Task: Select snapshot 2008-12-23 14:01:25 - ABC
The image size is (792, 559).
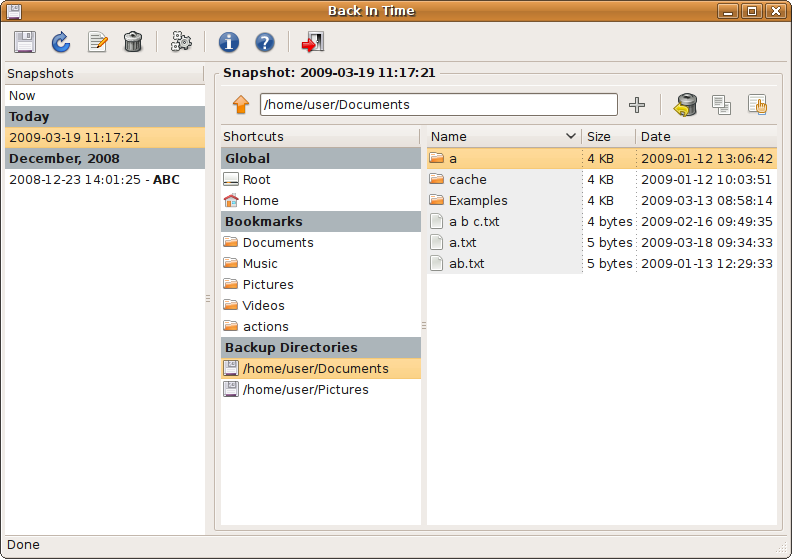Action: [105, 179]
